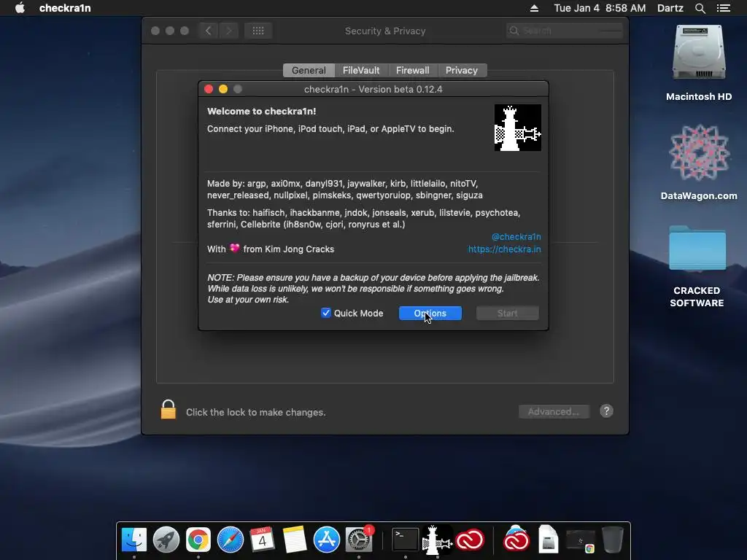Screen dimensions: 747x560
Task: Open the Dartz user menu
Action: point(670,8)
